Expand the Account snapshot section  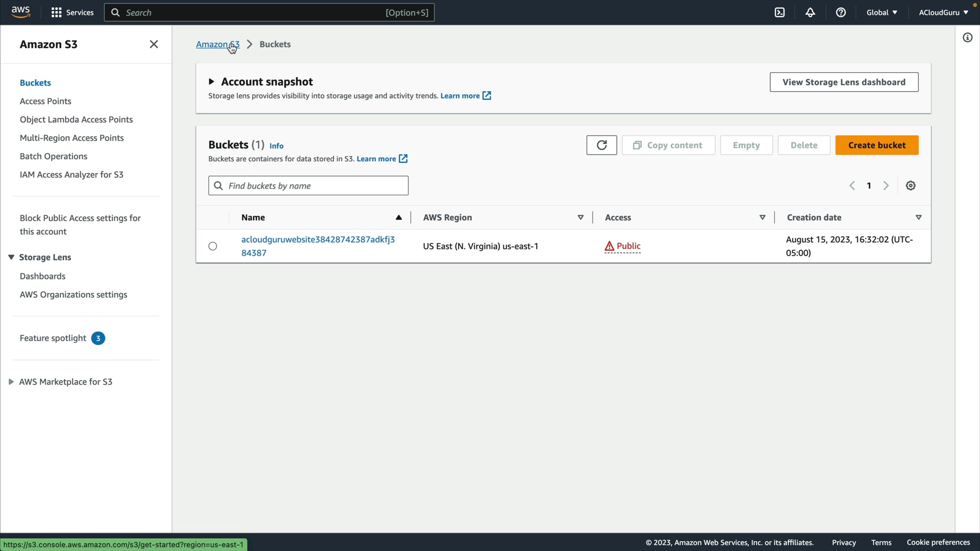211,82
